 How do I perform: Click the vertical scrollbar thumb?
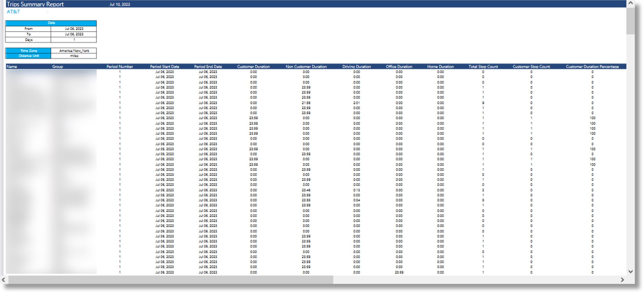[630, 21]
